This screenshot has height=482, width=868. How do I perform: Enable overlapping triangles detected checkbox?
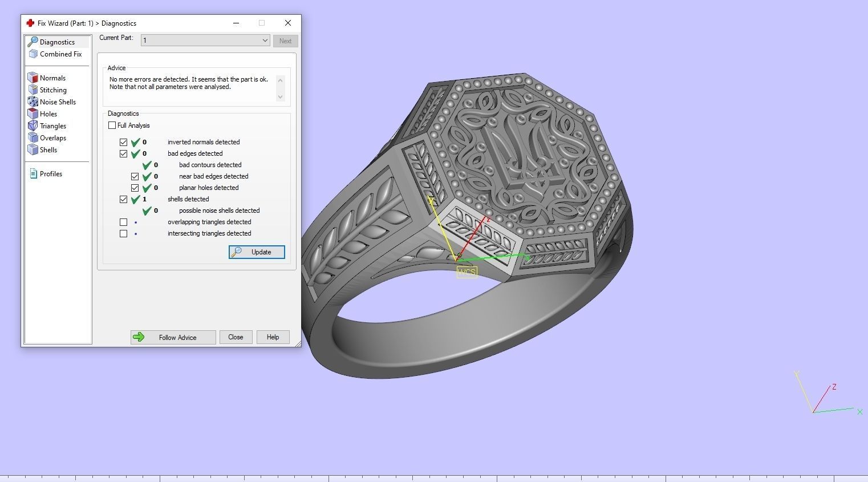(x=124, y=222)
